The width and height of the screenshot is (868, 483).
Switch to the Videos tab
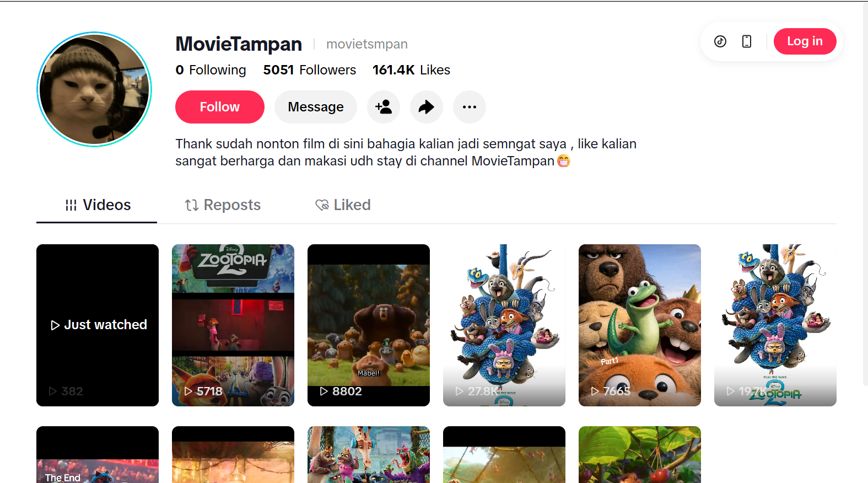point(97,205)
